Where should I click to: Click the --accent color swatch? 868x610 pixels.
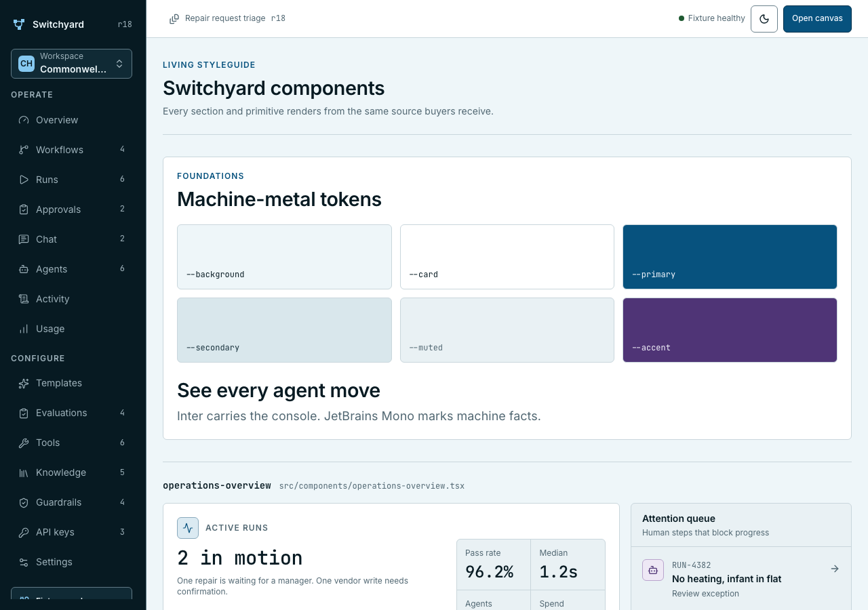[730, 330]
